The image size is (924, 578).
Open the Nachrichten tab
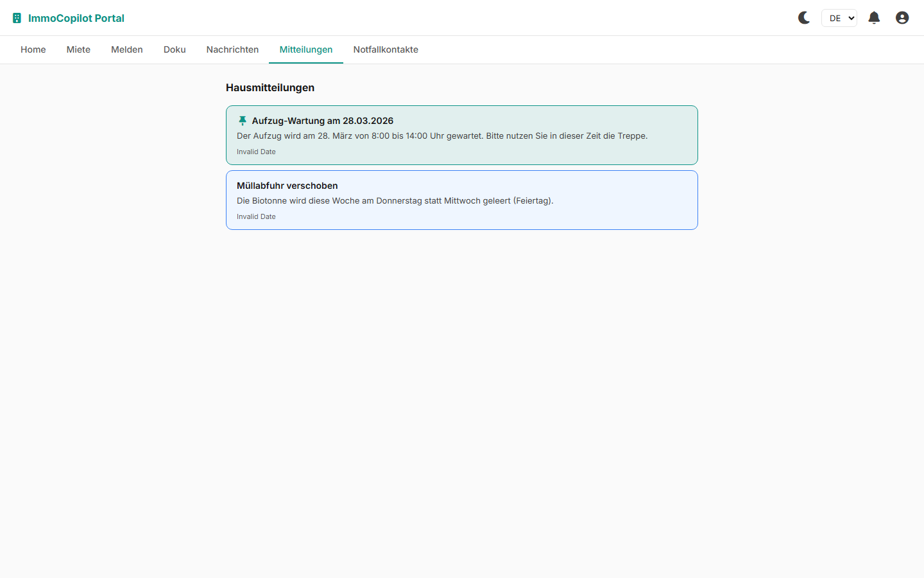(232, 49)
